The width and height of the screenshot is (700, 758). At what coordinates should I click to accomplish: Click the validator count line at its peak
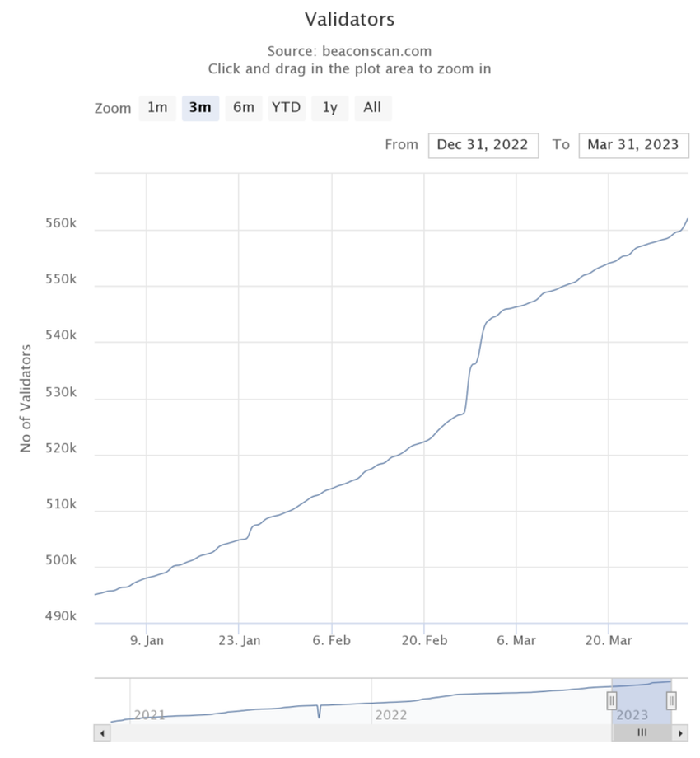tap(688, 218)
